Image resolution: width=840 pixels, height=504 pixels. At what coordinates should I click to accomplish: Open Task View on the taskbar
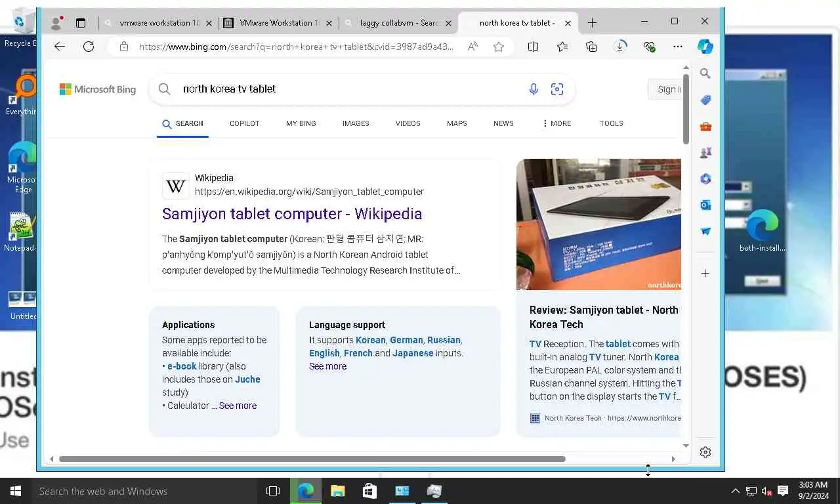point(273,491)
